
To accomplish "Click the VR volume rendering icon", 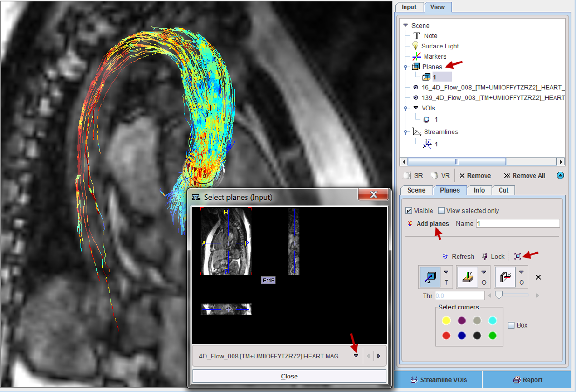I will pos(434,176).
